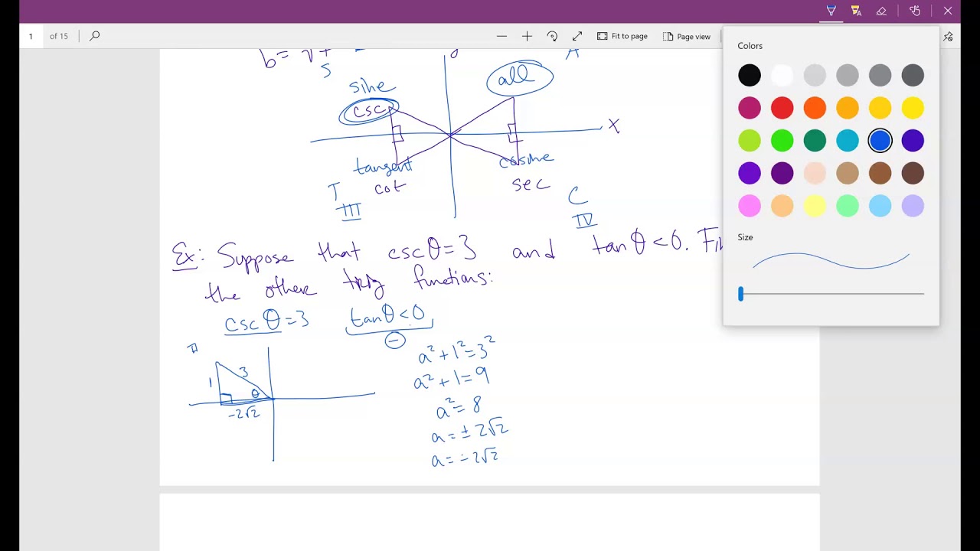The height and width of the screenshot is (551, 980).
Task: Pick the red ink swatch
Action: [x=782, y=108]
